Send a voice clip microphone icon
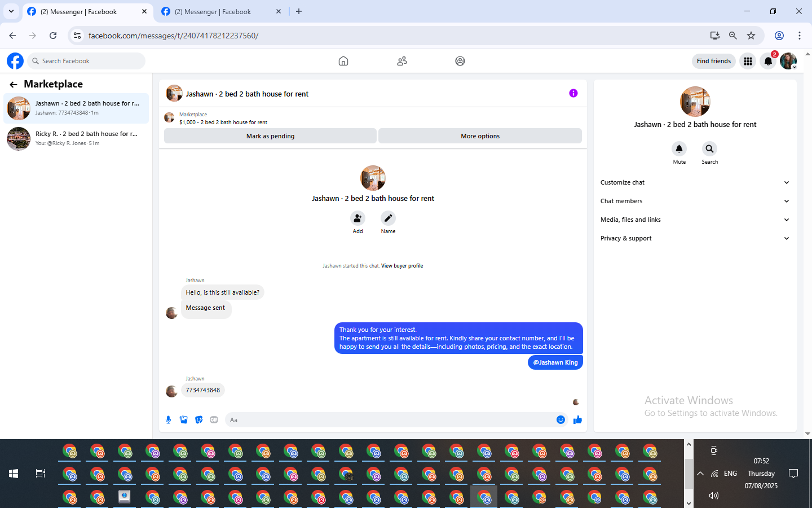 168,419
